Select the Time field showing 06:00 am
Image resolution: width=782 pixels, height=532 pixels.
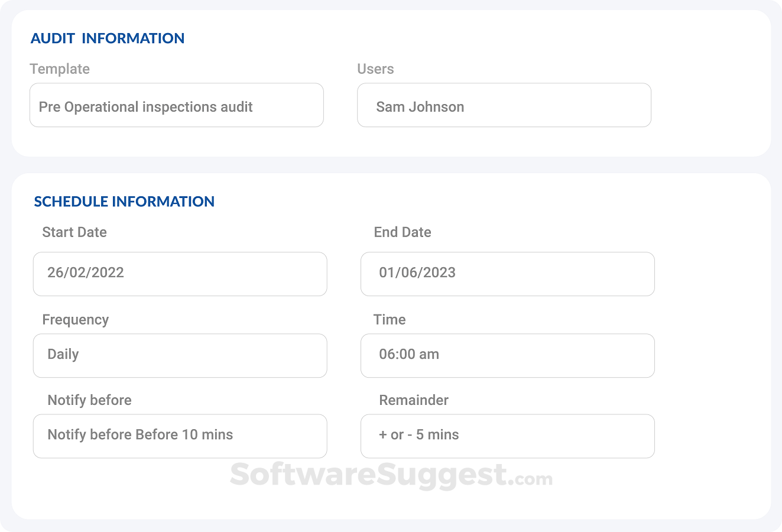507,355
